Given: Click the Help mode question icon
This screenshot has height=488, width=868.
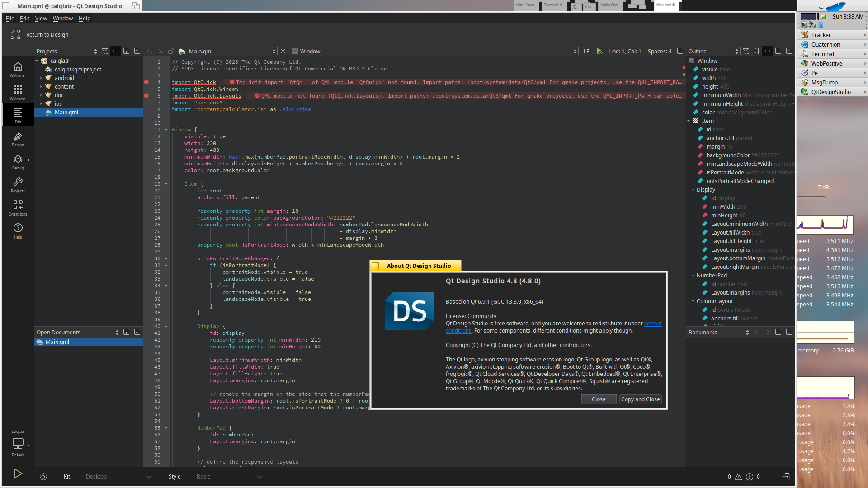Looking at the screenshot, I should pos(18,231).
